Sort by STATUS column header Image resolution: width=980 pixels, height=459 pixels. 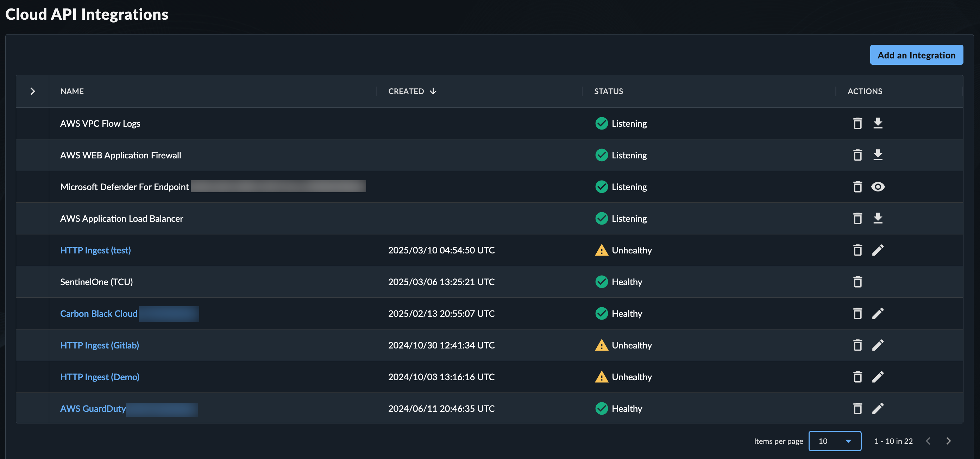608,91
